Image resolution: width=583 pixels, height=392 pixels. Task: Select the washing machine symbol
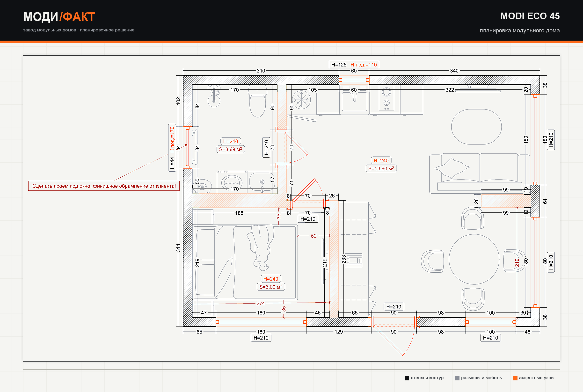pyautogui.click(x=232, y=182)
